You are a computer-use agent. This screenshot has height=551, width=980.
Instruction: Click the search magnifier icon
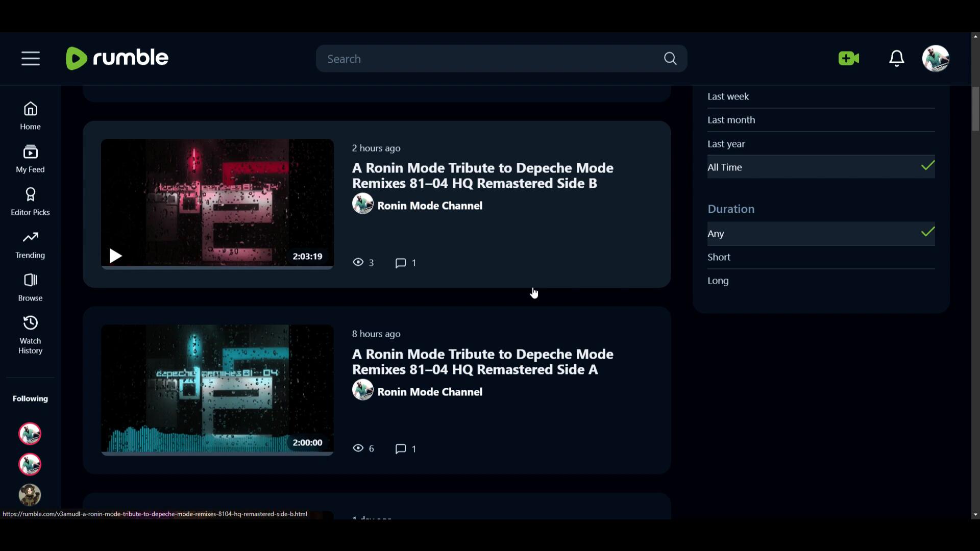click(670, 59)
